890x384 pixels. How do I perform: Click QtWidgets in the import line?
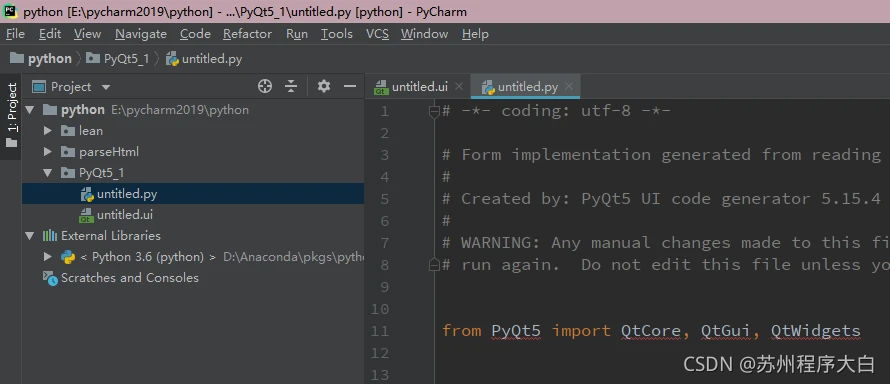(x=816, y=331)
